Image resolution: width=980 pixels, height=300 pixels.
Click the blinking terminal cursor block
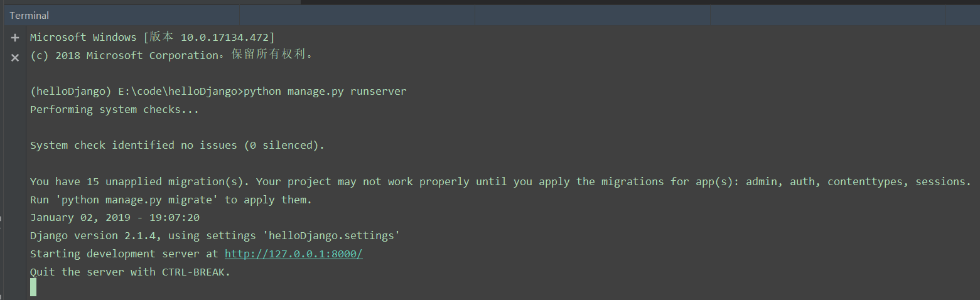[x=33, y=287]
